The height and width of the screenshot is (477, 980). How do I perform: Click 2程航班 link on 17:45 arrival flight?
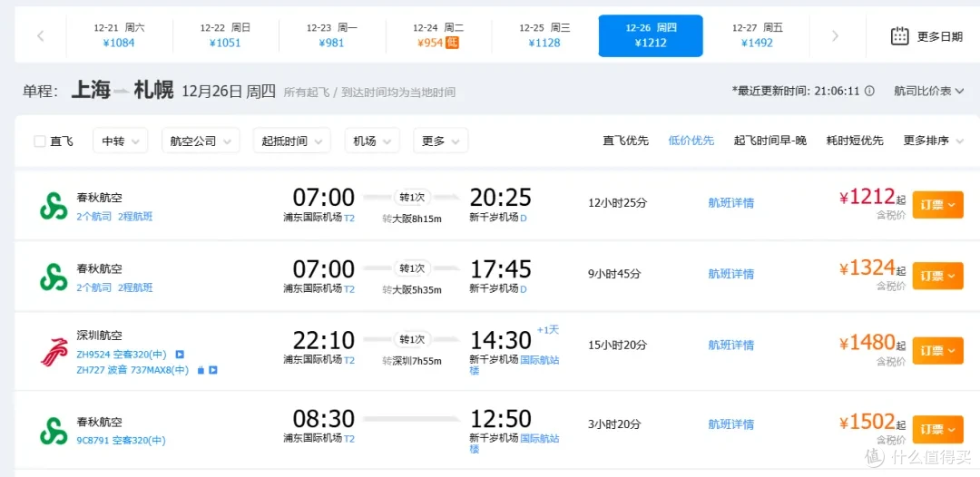click(135, 287)
